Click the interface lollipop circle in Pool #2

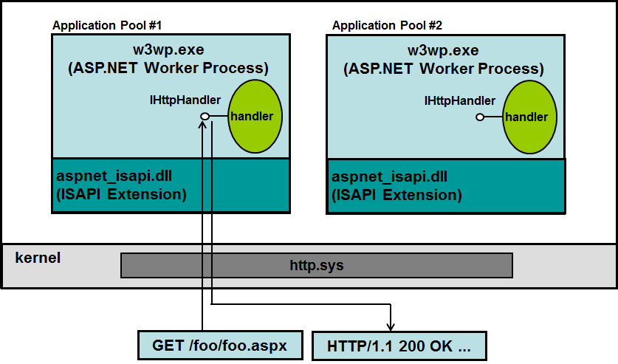480,117
